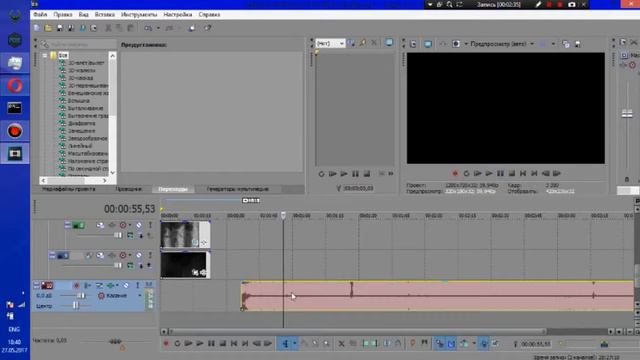The image size is (640, 360).
Task: Open the Инструменты menu
Action: coord(139,14)
